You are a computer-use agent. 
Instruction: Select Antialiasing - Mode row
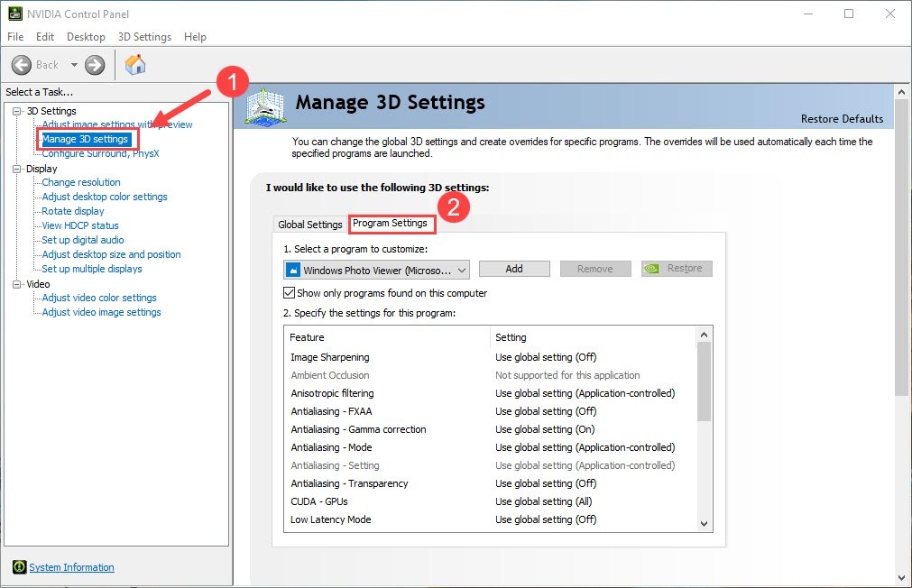point(491,447)
